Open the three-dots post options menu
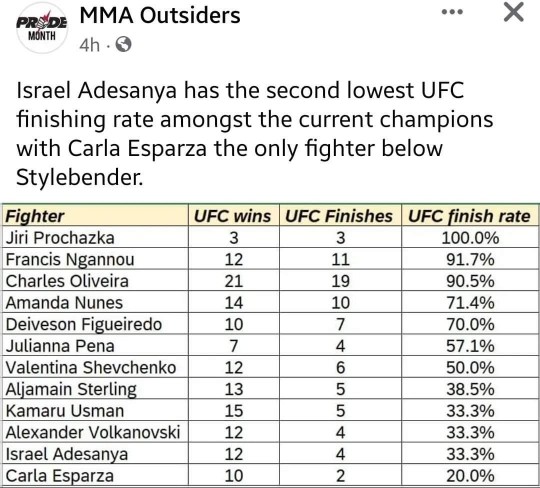Viewport: 540px width, 488px height. (452, 12)
